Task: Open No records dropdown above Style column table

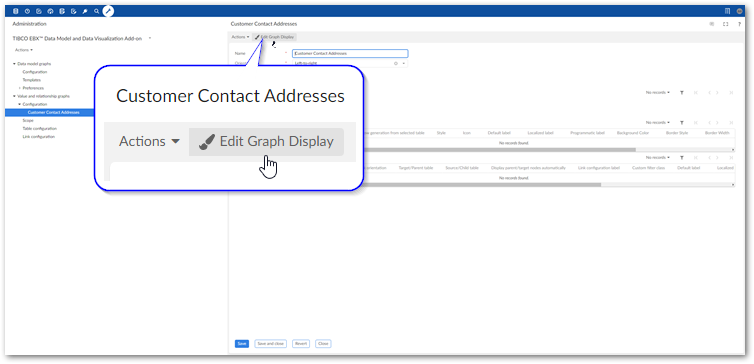Action: (x=658, y=123)
